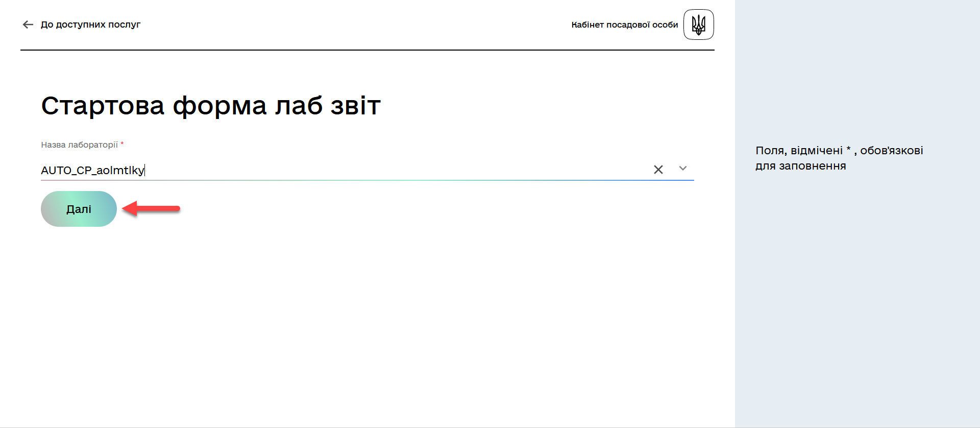Click 'Поля, відмічені' text in the side panel
This screenshot has width=980, height=428.
coord(799,151)
